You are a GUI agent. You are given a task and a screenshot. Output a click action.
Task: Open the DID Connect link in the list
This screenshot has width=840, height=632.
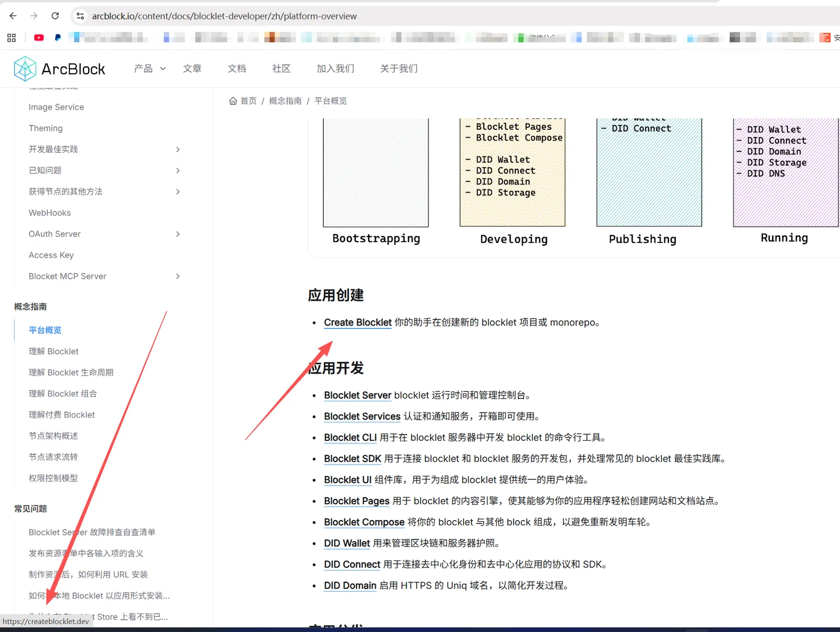click(352, 564)
